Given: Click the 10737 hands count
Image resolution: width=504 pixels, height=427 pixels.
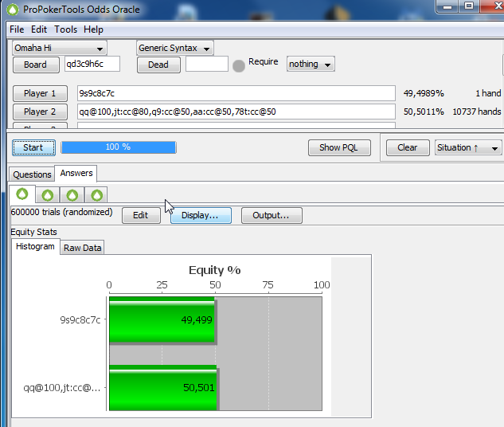Looking at the screenshot, I should [x=477, y=112].
